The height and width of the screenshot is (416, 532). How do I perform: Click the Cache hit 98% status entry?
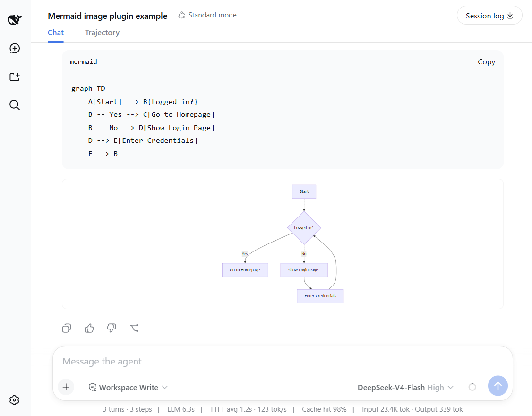click(x=324, y=409)
